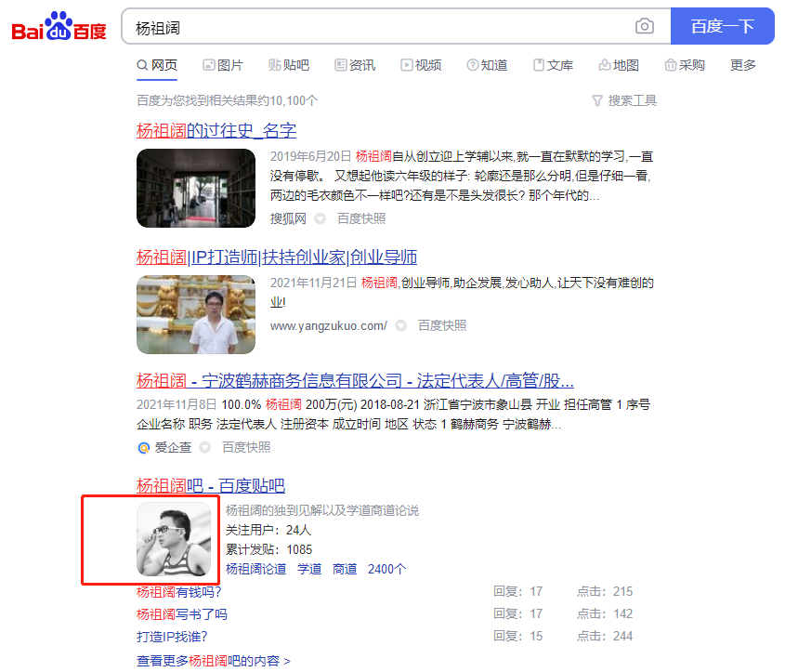Click 查看更多杨祖阔吧的内容 link
Screen dimensions: 785x672
point(213,661)
